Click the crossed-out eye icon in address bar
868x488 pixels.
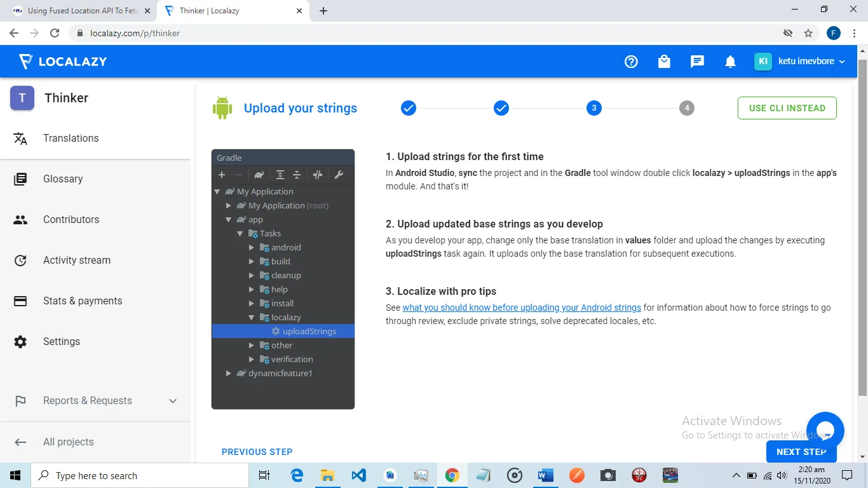(788, 33)
